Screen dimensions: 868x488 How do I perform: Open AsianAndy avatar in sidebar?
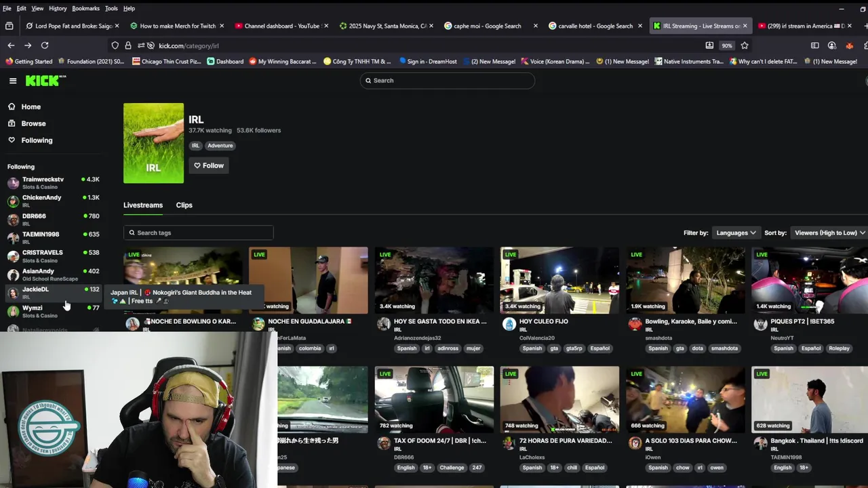[13, 274]
